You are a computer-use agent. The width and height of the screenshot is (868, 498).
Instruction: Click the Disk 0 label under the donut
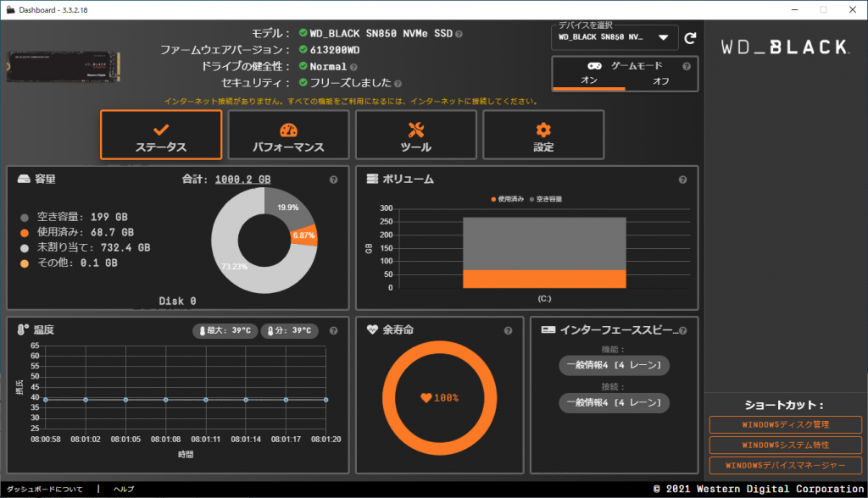(x=177, y=301)
